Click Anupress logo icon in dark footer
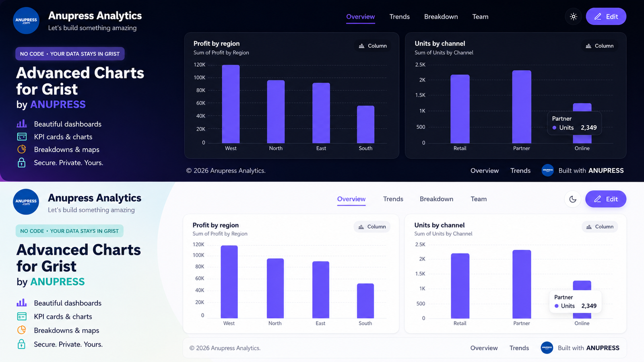Image resolution: width=644 pixels, height=362 pixels. (547, 171)
